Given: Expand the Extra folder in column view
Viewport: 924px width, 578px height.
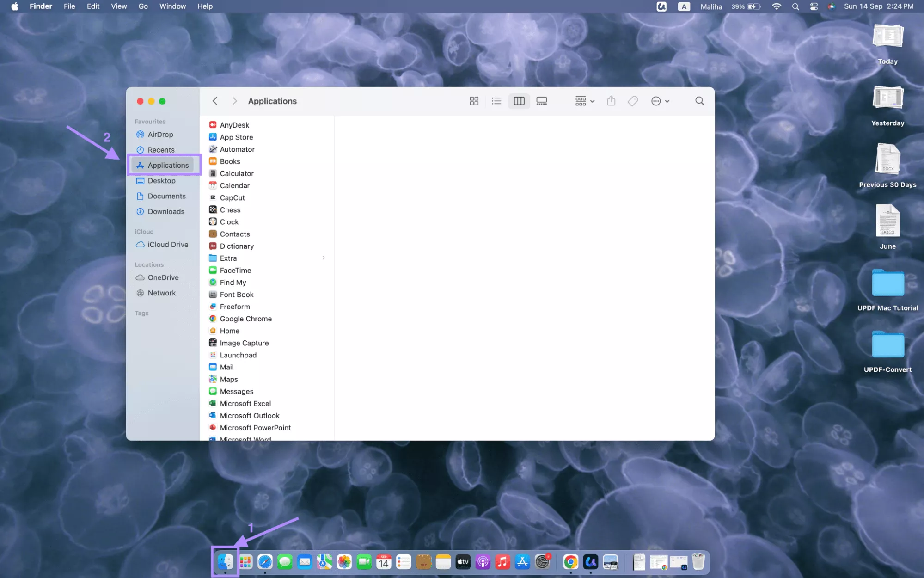Looking at the screenshot, I should (x=323, y=258).
